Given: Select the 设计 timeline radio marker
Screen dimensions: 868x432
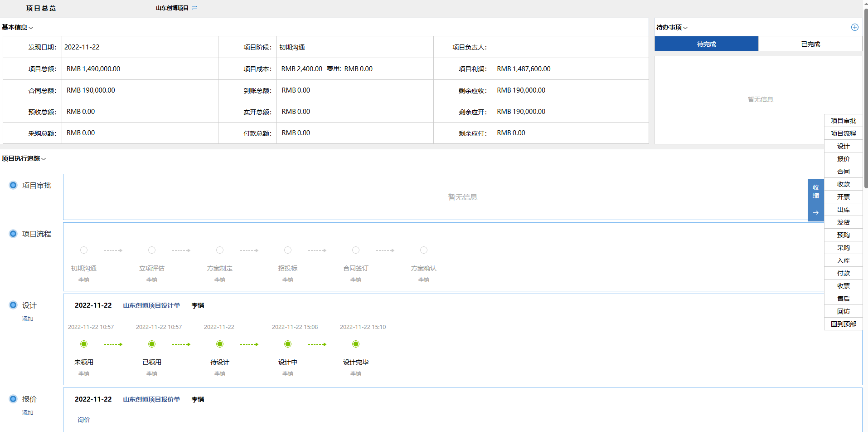Looking at the screenshot, I should pos(13,305).
